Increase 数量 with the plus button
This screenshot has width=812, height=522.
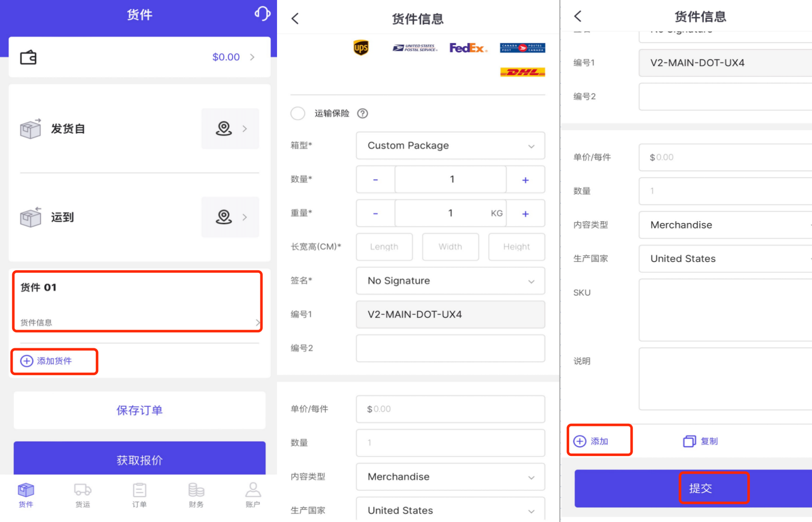(x=526, y=179)
